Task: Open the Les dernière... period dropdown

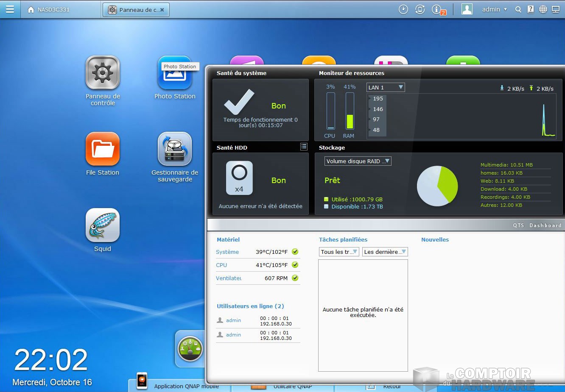Action: tap(385, 252)
